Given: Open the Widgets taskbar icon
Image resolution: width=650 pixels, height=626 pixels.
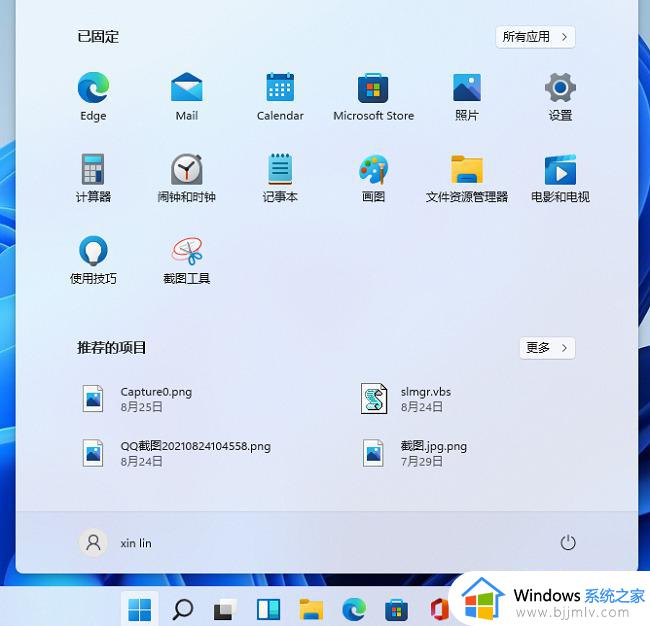Looking at the screenshot, I should click(x=269, y=609).
